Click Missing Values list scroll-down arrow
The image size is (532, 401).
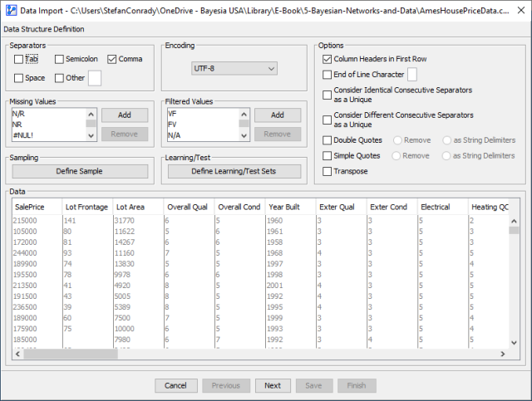pos(91,136)
